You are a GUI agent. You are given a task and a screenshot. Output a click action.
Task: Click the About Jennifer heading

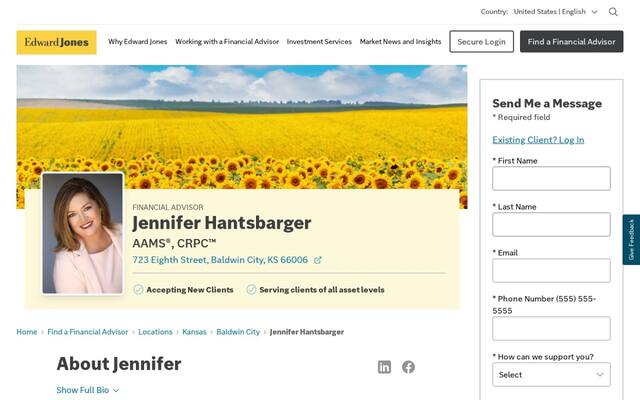[x=119, y=364]
